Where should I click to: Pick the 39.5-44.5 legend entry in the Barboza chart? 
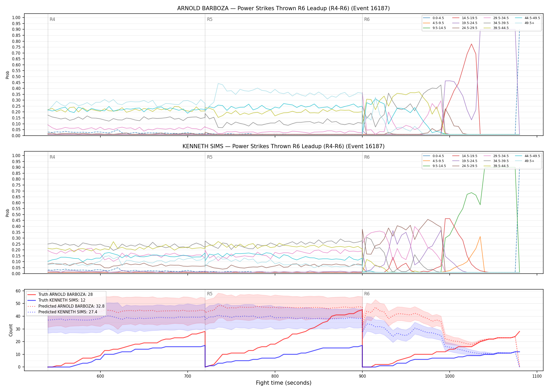[496, 28]
